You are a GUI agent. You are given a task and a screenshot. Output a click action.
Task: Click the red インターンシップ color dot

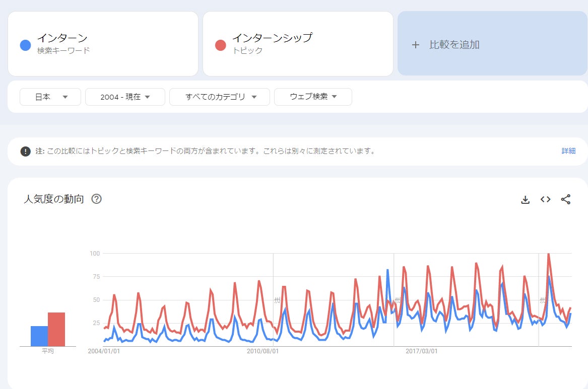point(220,45)
